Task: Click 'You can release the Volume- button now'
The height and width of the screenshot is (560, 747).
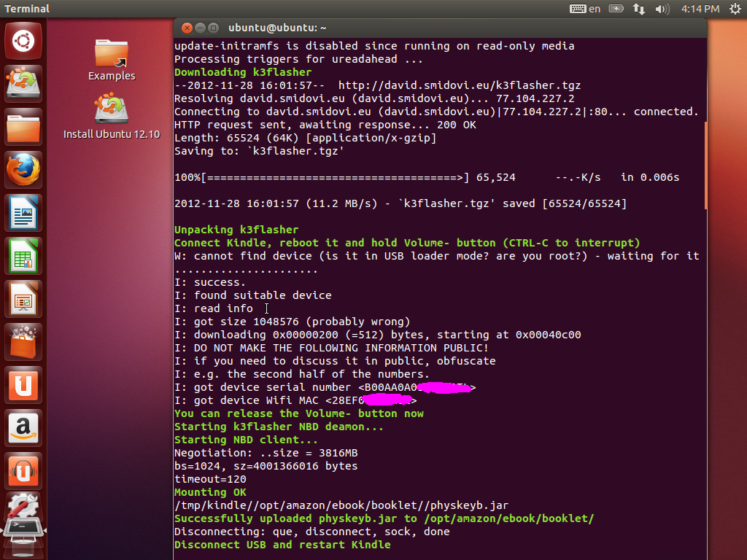Action: pyautogui.click(x=298, y=413)
